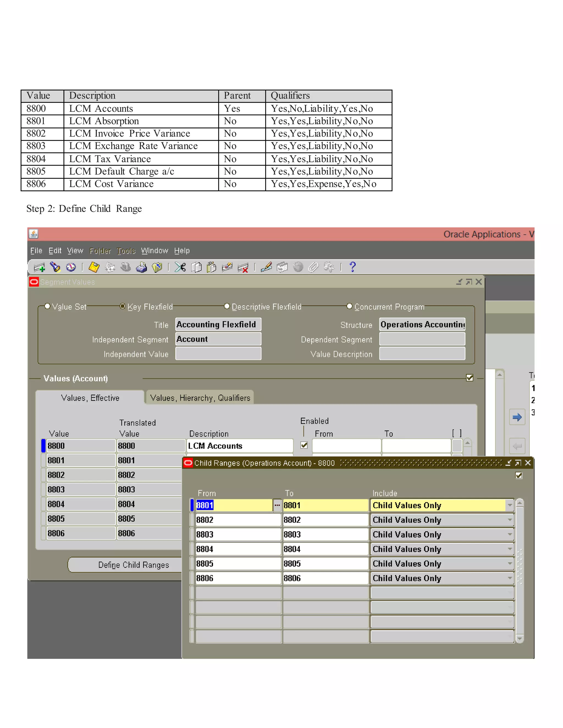Click the Save floppy disk icon
Image resolution: width=563 pixels, height=728 pixels.
coord(94,267)
